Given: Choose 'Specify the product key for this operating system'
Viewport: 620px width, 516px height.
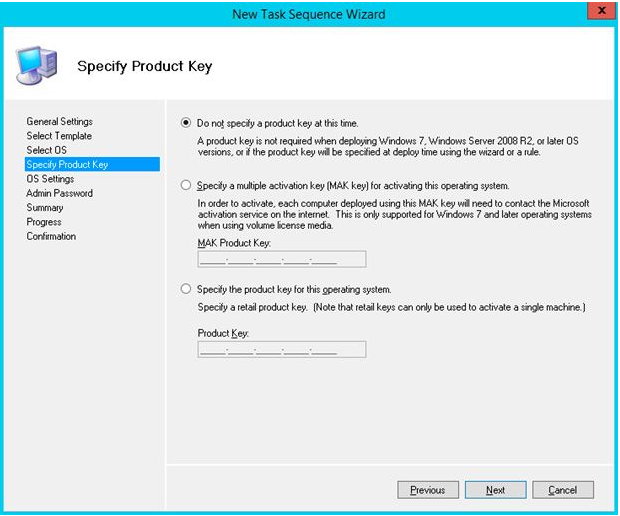Looking at the screenshot, I should pos(186,289).
